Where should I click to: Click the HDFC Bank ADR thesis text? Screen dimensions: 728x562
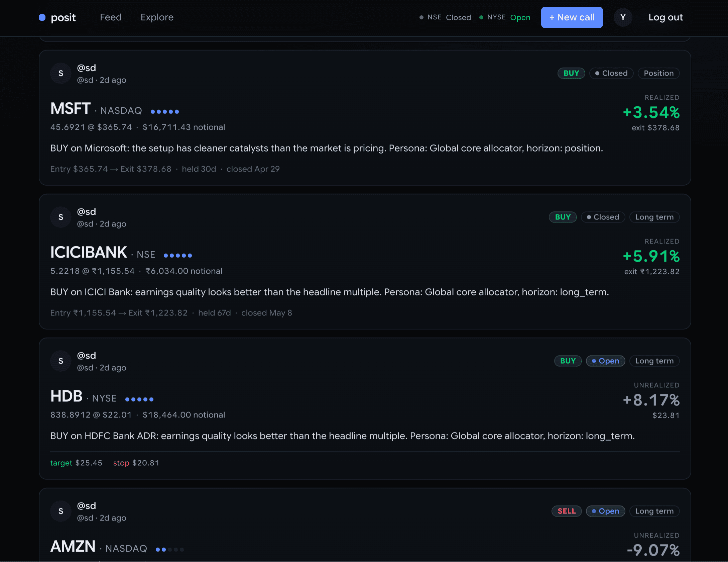(x=342, y=436)
